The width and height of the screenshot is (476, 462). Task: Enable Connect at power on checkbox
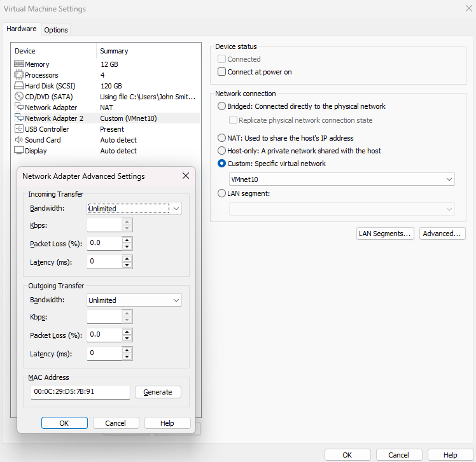(x=221, y=72)
